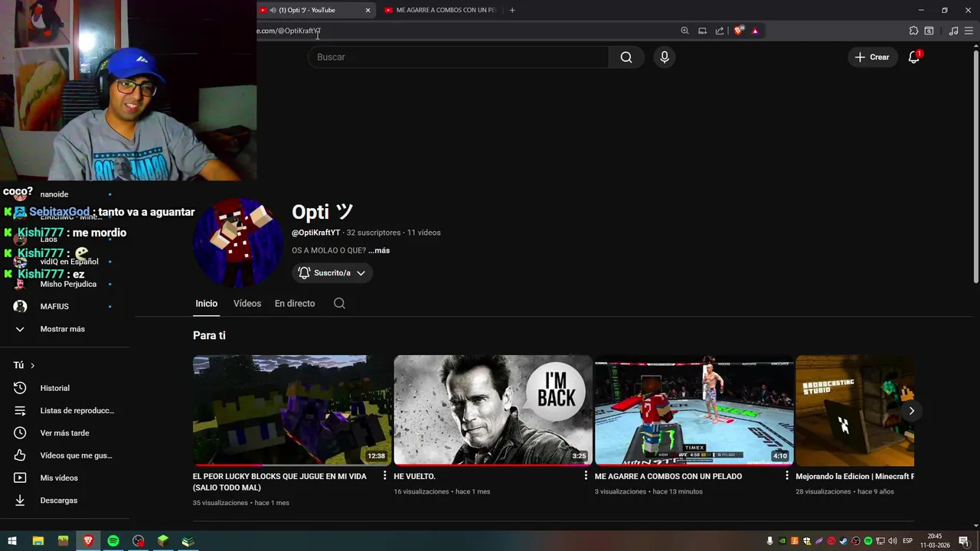
Task: Open a new browser tab
Action: 512,10
